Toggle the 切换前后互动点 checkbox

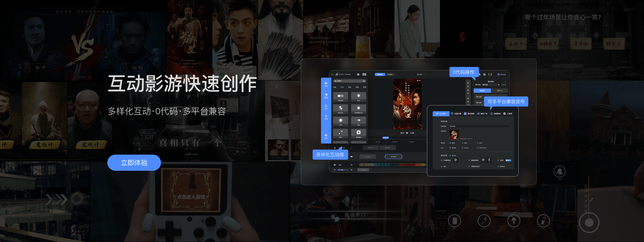click(469, 166)
